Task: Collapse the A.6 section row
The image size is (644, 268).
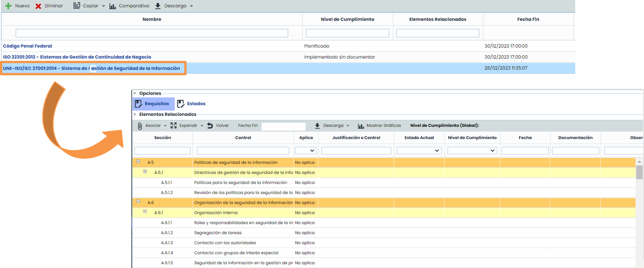Action: tap(139, 202)
